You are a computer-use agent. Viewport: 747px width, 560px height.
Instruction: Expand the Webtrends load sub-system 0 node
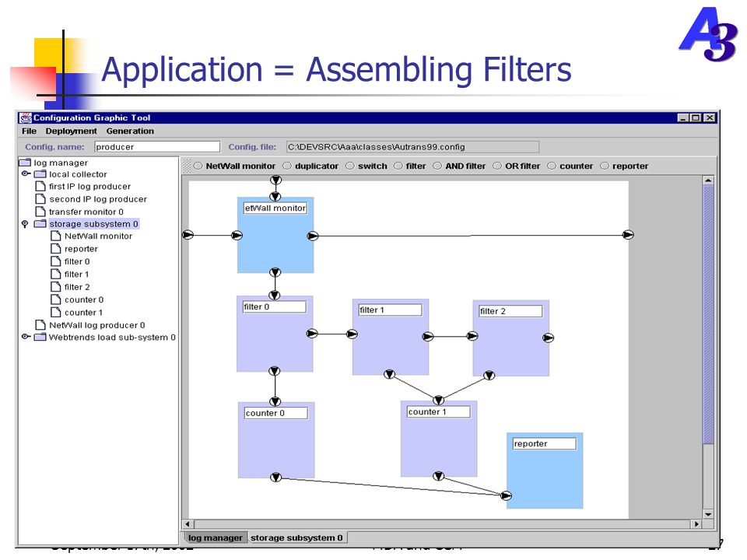tap(26, 337)
